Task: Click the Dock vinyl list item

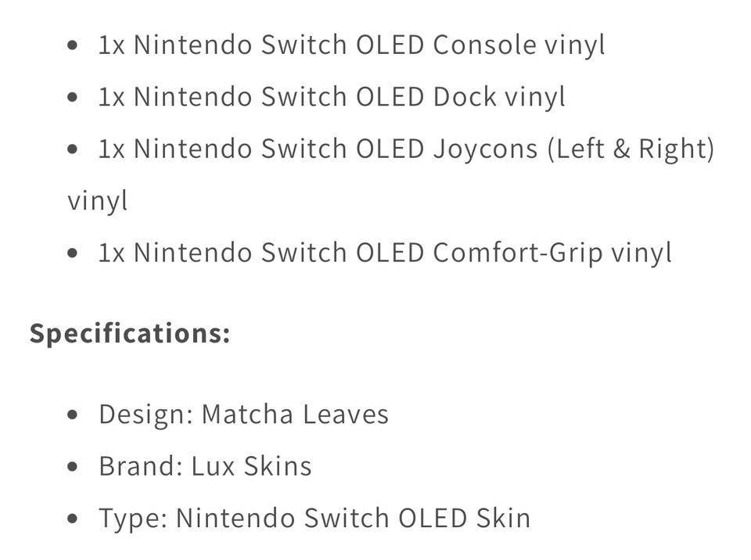Action: pyautogui.click(x=332, y=97)
